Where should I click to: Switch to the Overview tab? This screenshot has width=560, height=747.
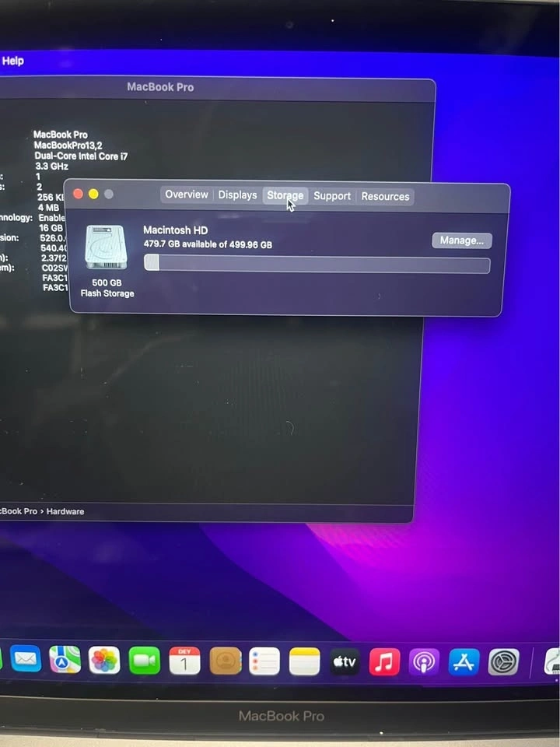(187, 195)
